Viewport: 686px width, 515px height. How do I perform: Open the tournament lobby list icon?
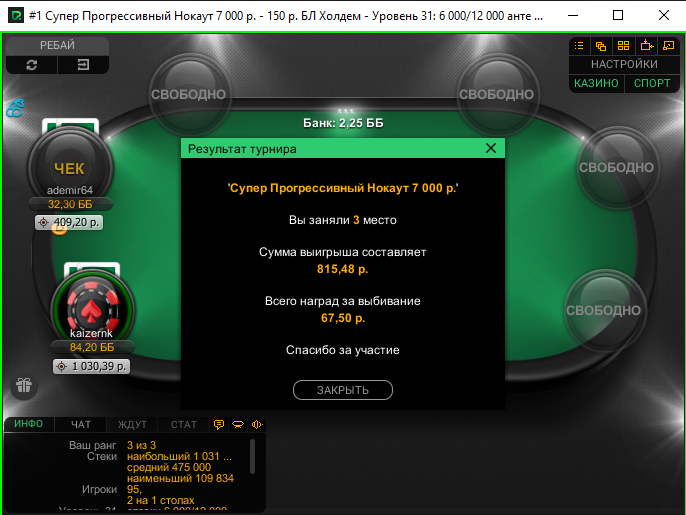tap(579, 46)
